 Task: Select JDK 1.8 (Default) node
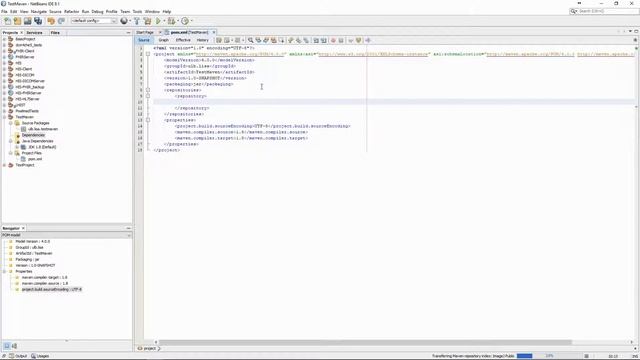(42, 147)
